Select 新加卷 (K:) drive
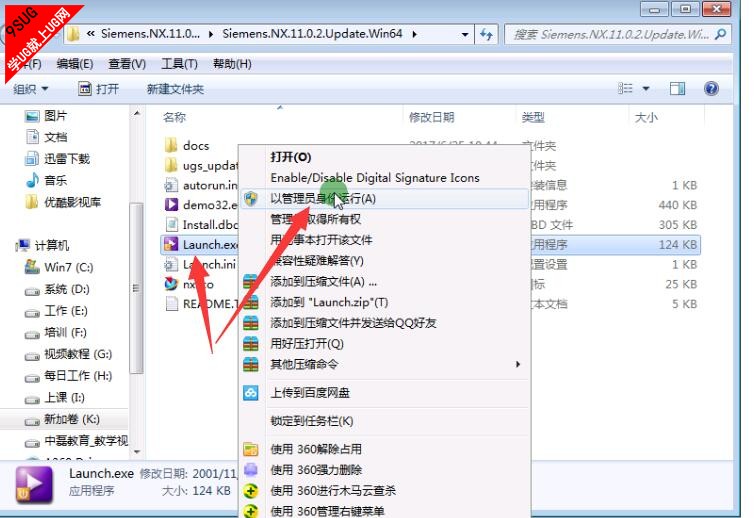Image resolution: width=755 pixels, height=518 pixels. pyautogui.click(x=62, y=419)
